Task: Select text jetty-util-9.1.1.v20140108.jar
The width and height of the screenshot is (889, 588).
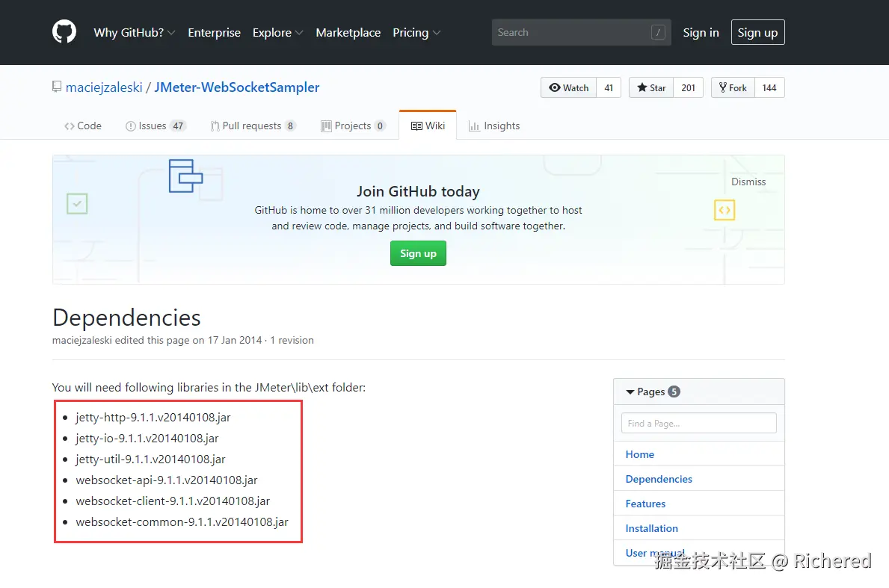Action: (150, 459)
